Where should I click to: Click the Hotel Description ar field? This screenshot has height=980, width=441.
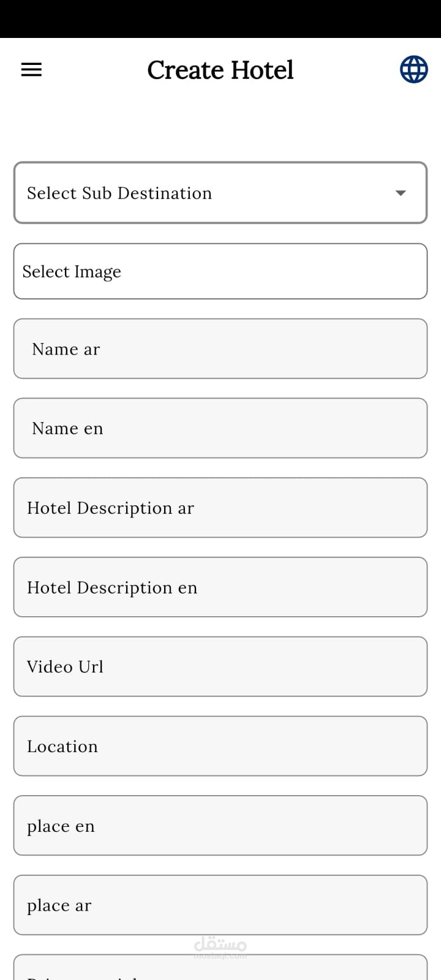(221, 508)
